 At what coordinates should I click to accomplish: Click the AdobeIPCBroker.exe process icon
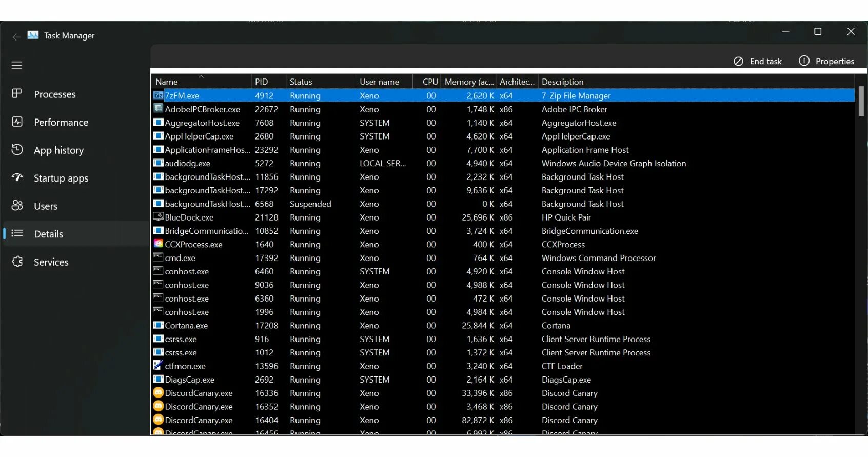(159, 109)
